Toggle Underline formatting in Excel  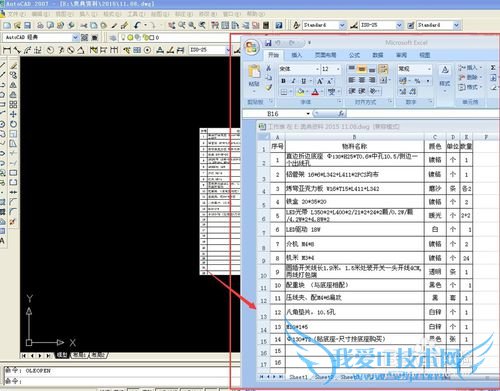tap(304, 81)
